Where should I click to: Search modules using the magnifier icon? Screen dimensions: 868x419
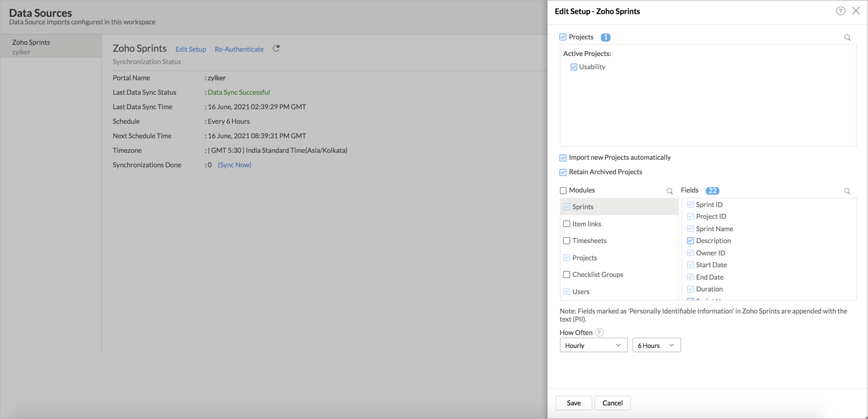coord(669,191)
